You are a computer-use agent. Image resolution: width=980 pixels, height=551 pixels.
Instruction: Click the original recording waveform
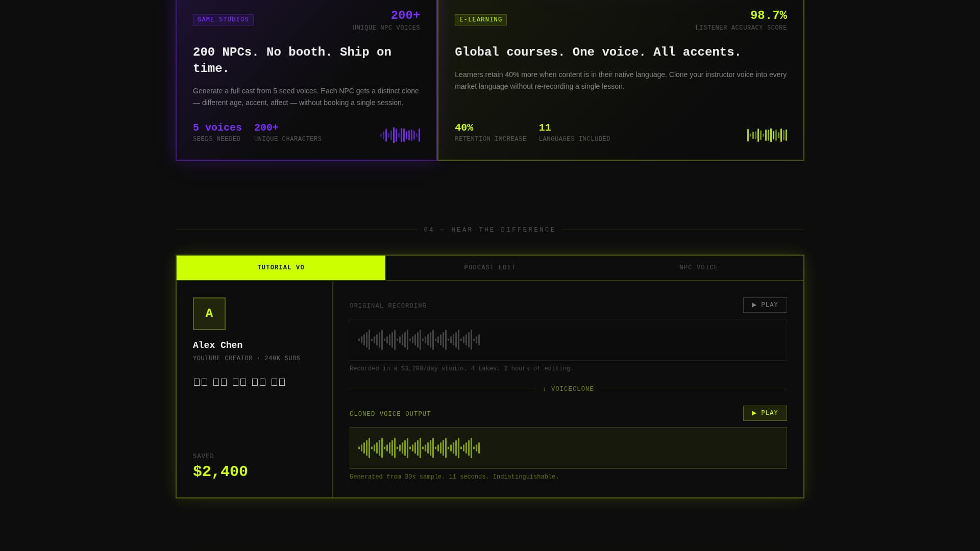(x=568, y=340)
